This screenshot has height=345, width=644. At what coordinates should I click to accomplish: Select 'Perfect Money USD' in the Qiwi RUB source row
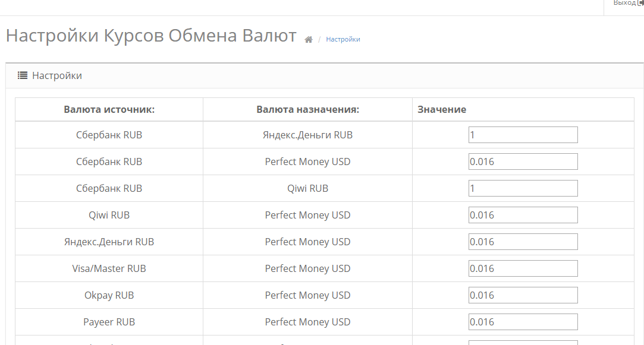click(x=307, y=215)
